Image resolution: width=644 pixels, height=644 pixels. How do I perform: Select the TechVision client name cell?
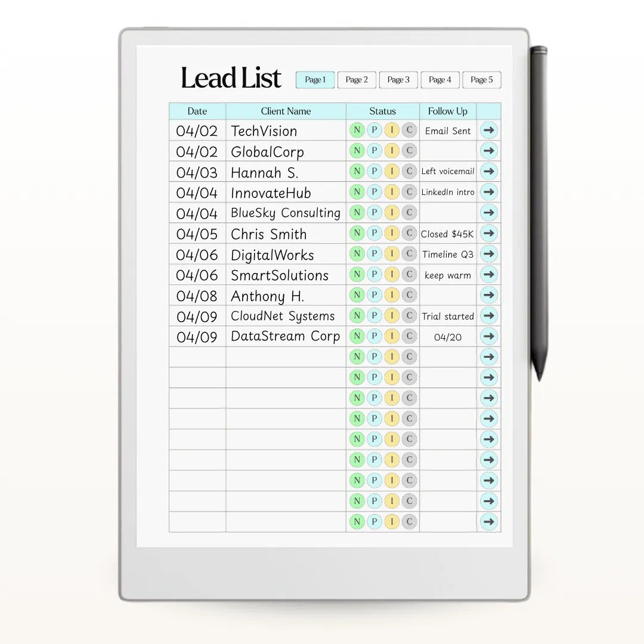click(x=286, y=131)
